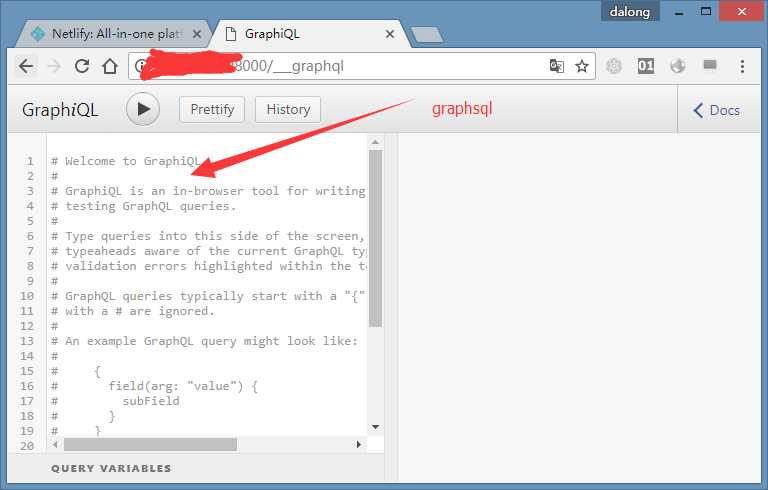The width and height of the screenshot is (768, 490).
Task: Click the address bar URL field
Action: [x=362, y=66]
